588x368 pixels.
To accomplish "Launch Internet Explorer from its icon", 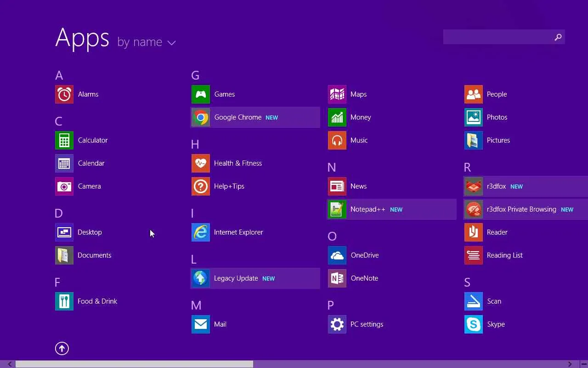I will [201, 232].
